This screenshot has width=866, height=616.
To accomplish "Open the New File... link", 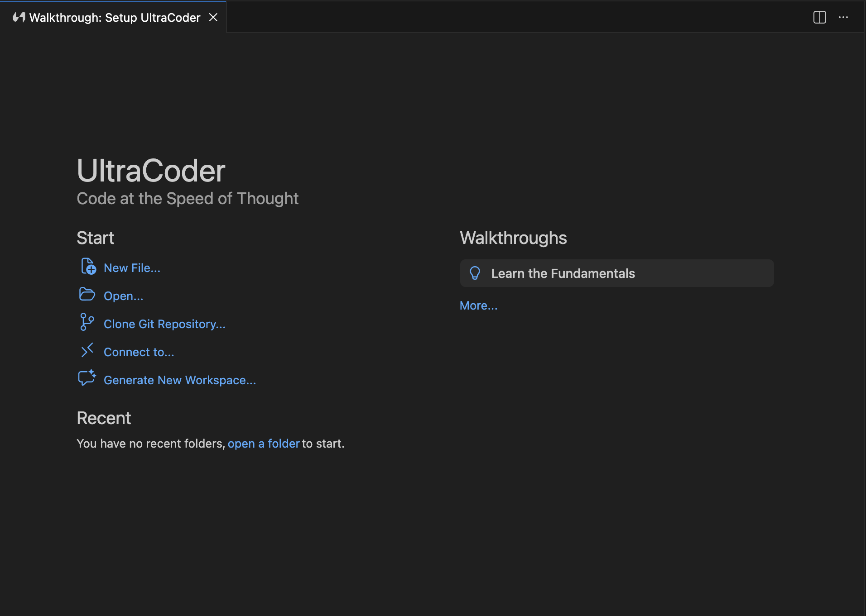I will coord(132,268).
